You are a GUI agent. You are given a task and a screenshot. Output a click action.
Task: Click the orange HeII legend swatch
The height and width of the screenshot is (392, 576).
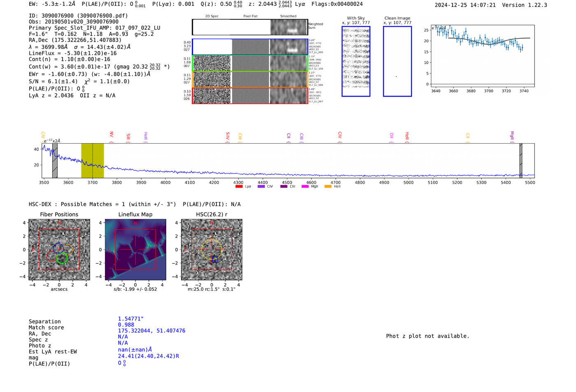pyautogui.click(x=328, y=186)
